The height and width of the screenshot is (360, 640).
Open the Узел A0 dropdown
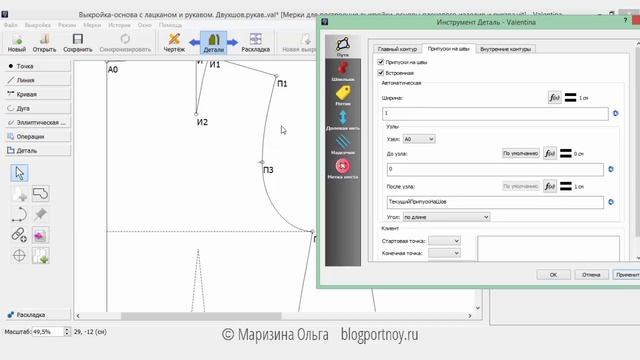(419, 139)
